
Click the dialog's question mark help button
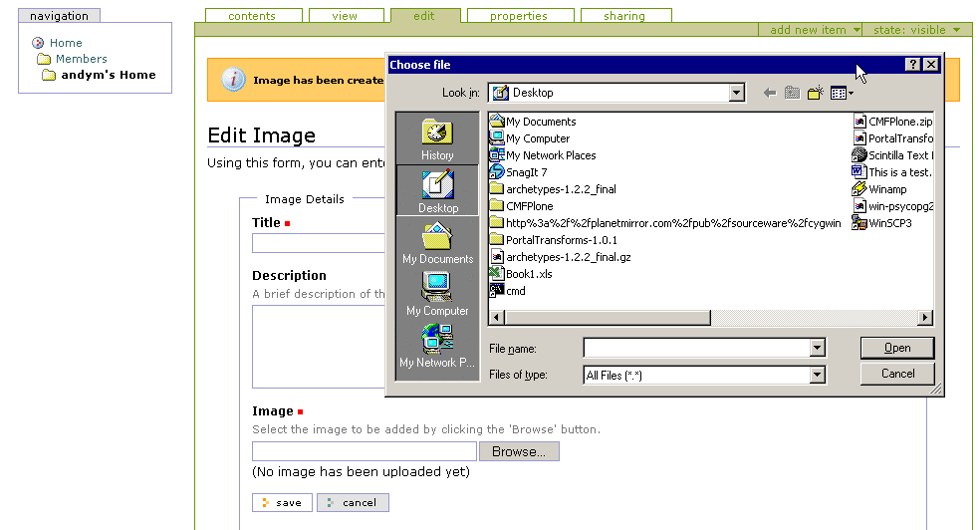click(x=912, y=65)
